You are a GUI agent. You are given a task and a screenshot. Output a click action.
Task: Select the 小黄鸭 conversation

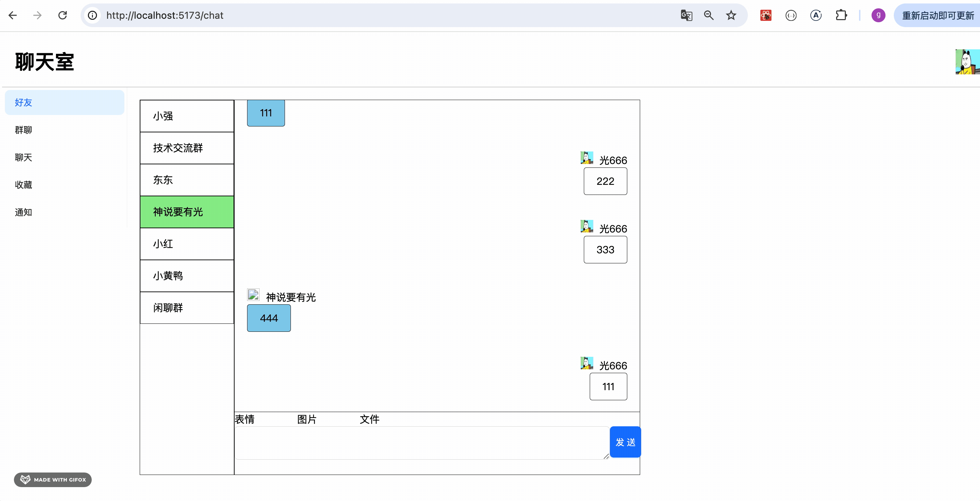click(186, 276)
